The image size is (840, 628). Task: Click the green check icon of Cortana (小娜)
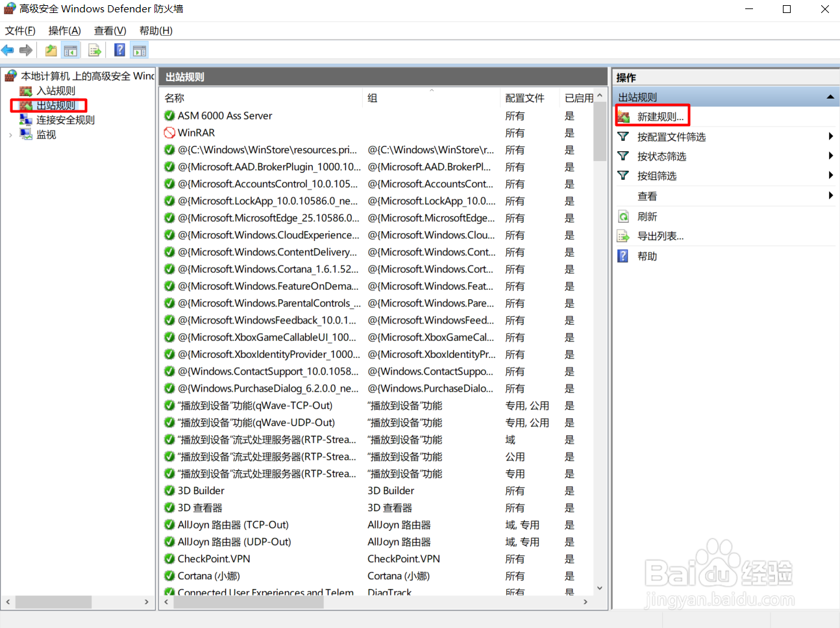click(x=169, y=575)
